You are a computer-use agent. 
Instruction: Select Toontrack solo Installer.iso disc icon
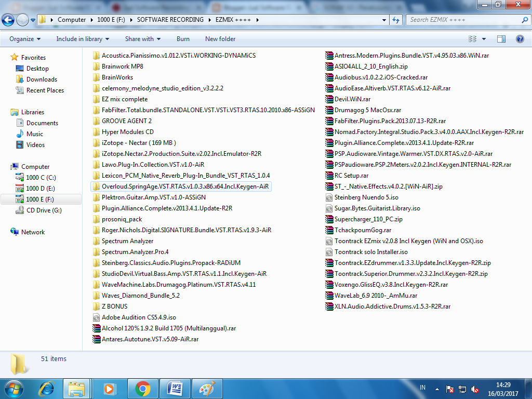[329, 252]
